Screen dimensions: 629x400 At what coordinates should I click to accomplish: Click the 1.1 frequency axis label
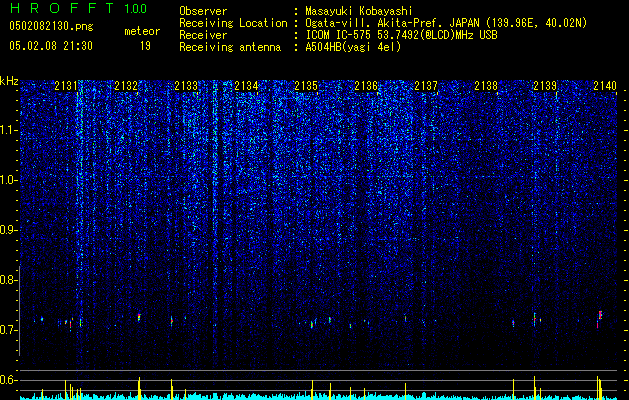pos(9,130)
